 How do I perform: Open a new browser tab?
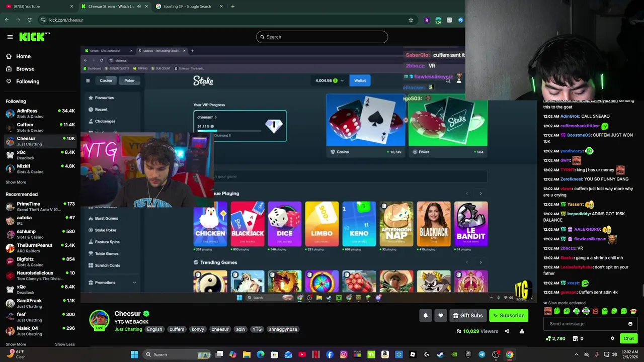(232, 7)
